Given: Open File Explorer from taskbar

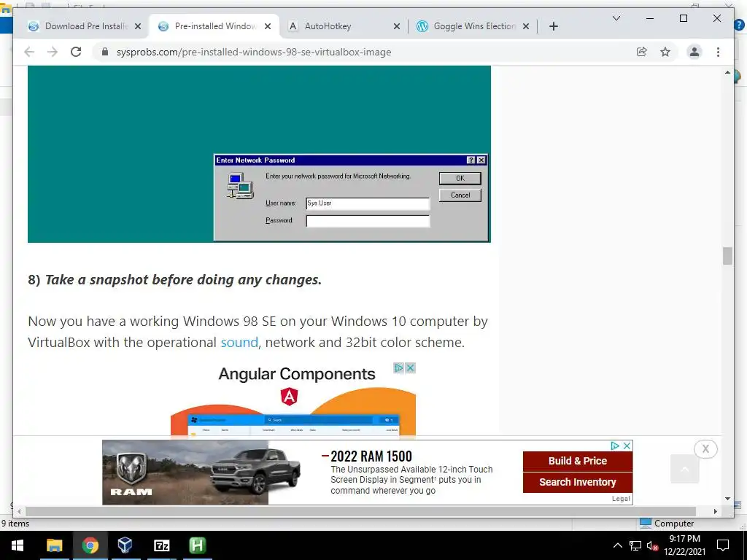Looking at the screenshot, I should click(x=54, y=545).
